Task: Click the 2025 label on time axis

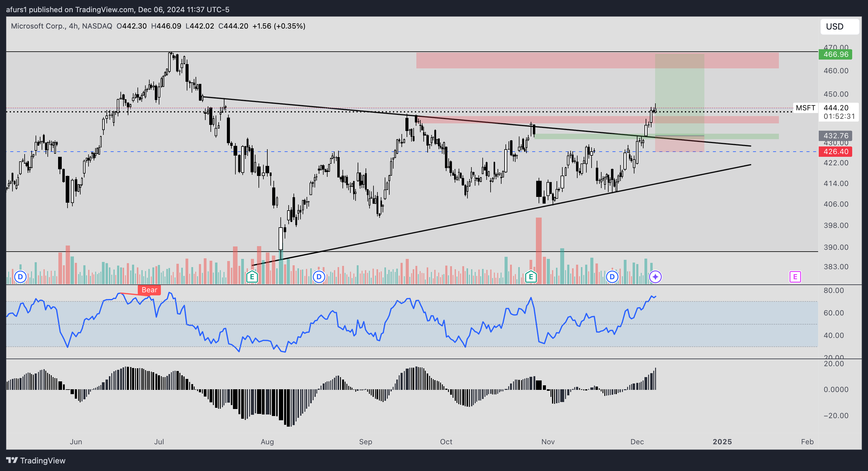Action: (722, 442)
